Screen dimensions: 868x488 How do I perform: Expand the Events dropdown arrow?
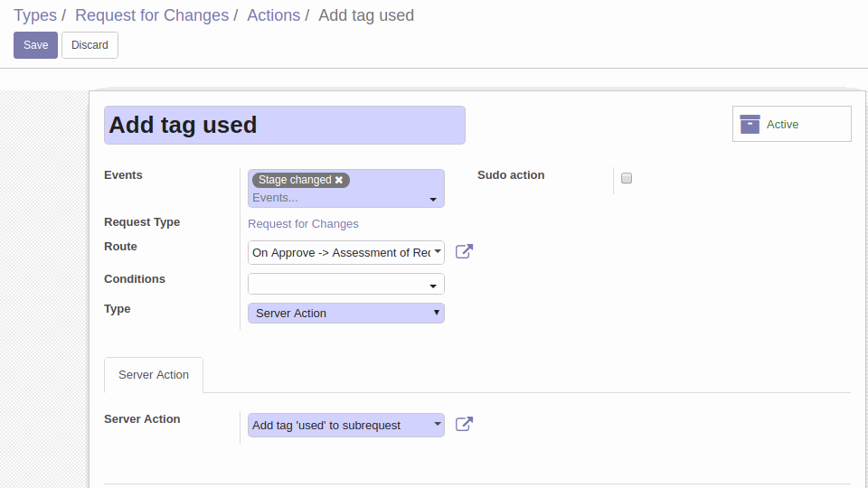[x=433, y=199]
